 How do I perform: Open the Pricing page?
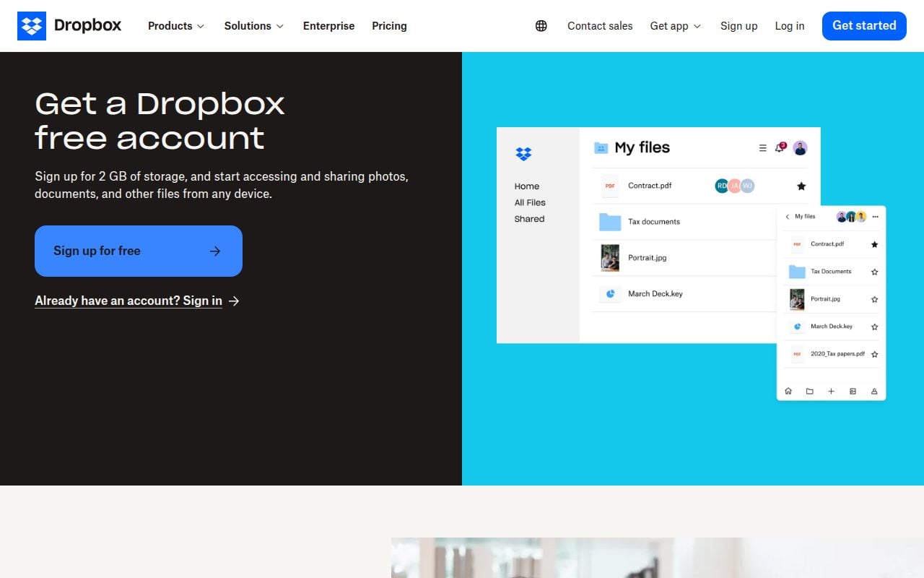(389, 26)
